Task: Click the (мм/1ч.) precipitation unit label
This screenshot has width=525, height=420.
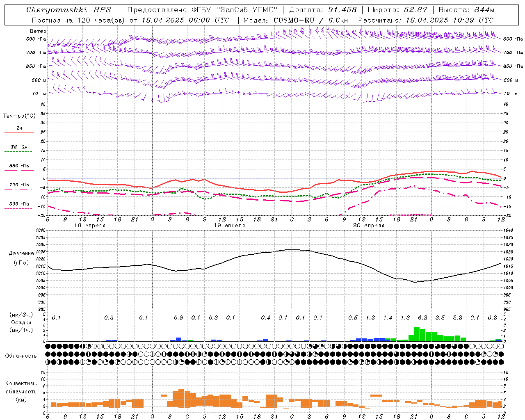Action: point(21,330)
